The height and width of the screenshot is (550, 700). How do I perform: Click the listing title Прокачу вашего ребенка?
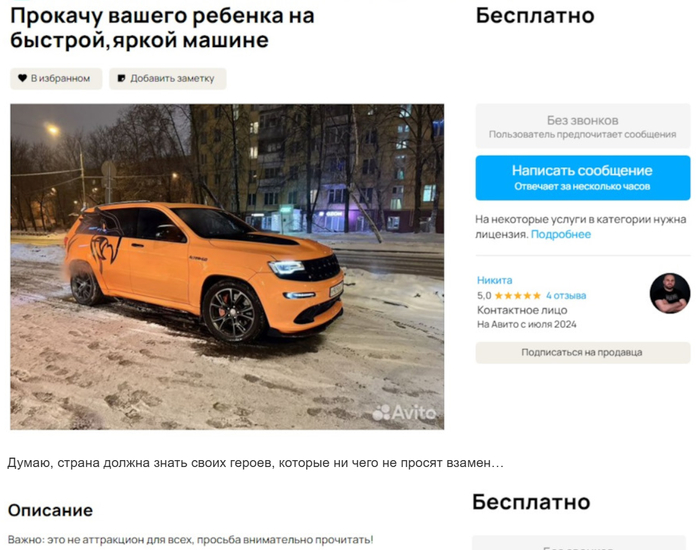click(x=162, y=28)
